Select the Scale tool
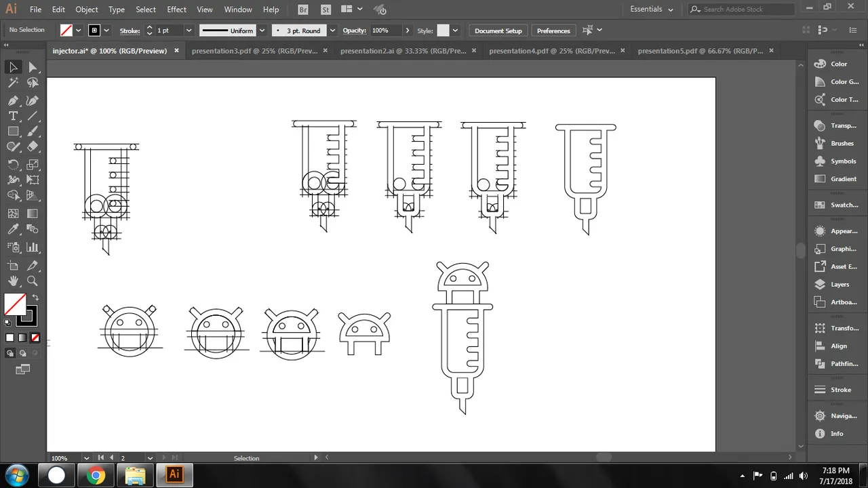 coord(33,164)
